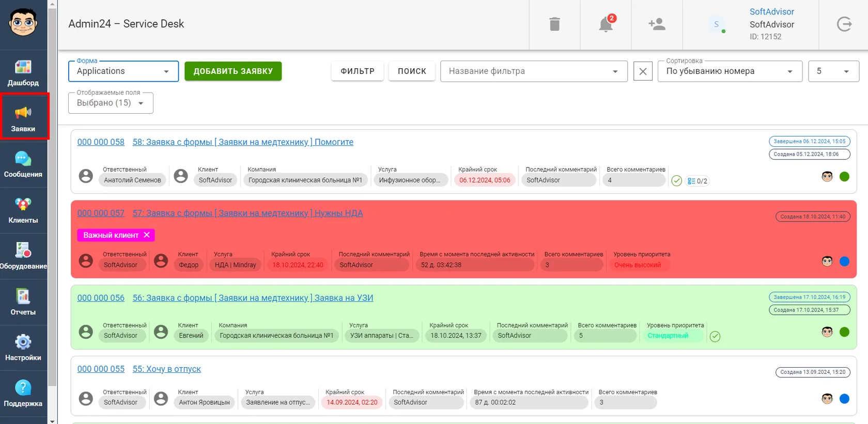Expand the Форма Applications dropdown
The image size is (868, 424).
(123, 71)
